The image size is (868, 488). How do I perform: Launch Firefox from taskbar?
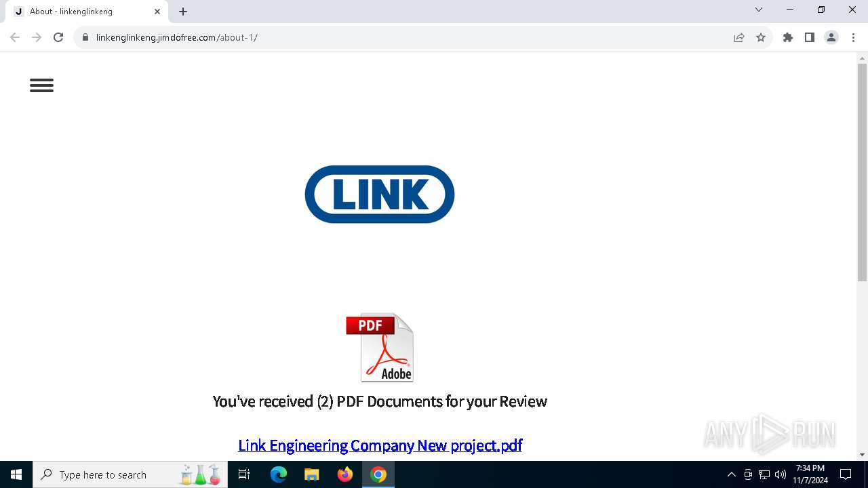point(345,474)
